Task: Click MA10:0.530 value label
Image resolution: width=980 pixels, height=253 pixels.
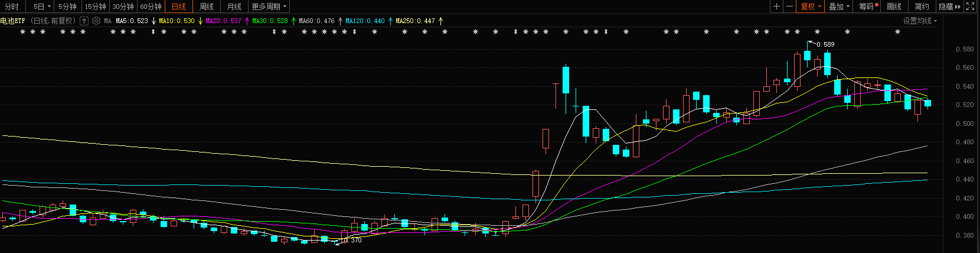Action: 177,21
